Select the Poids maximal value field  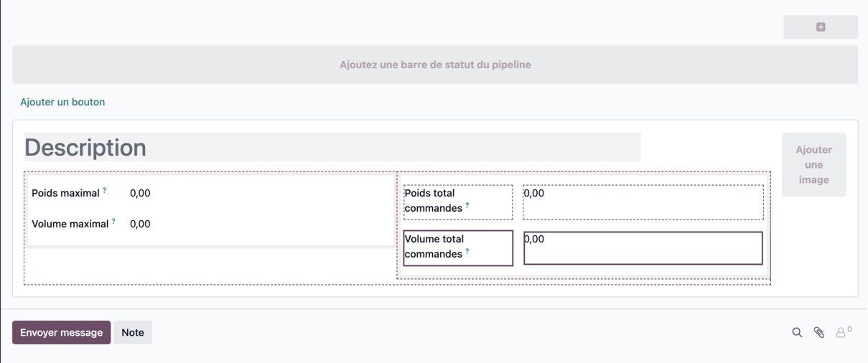point(140,193)
